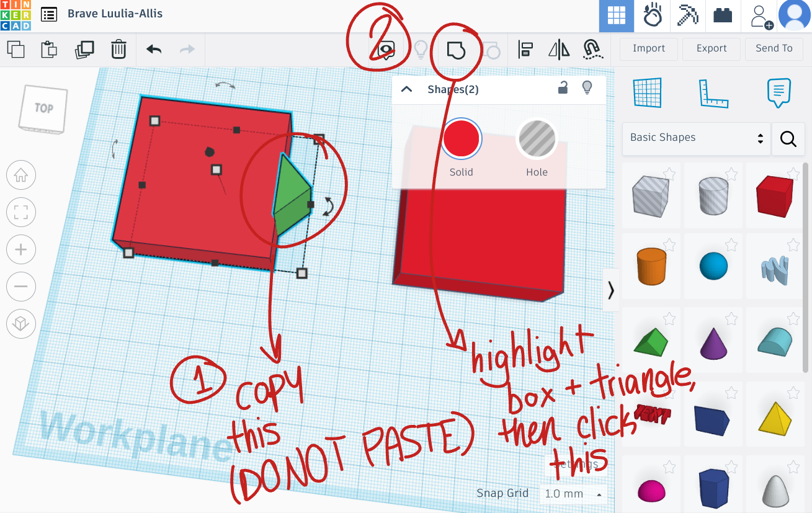812x513 pixels.
Task: Open the Align tool
Action: (526, 49)
